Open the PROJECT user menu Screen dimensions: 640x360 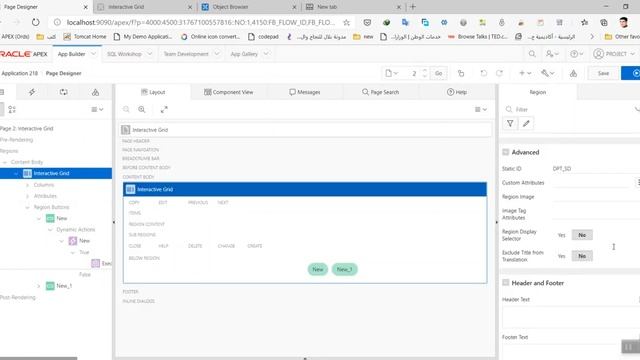pos(614,54)
